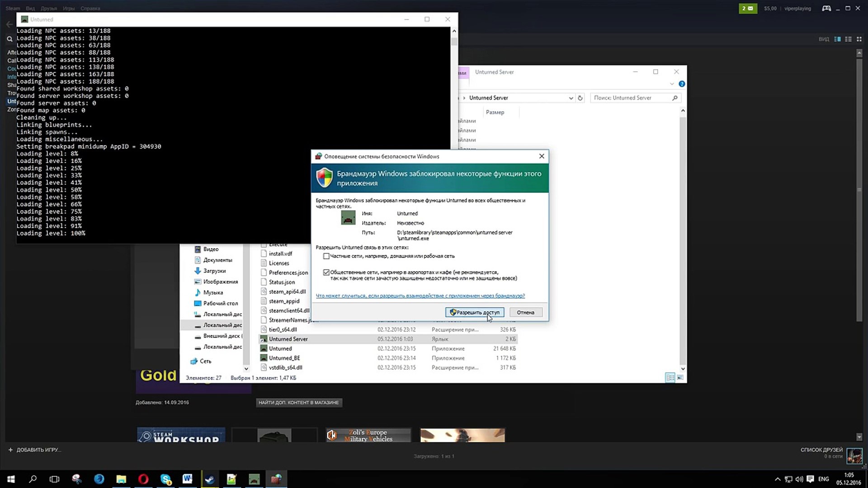Viewport: 868px width, 488px height.
Task: Select 'Внешний диск' in navigation pane
Action: click(222, 336)
